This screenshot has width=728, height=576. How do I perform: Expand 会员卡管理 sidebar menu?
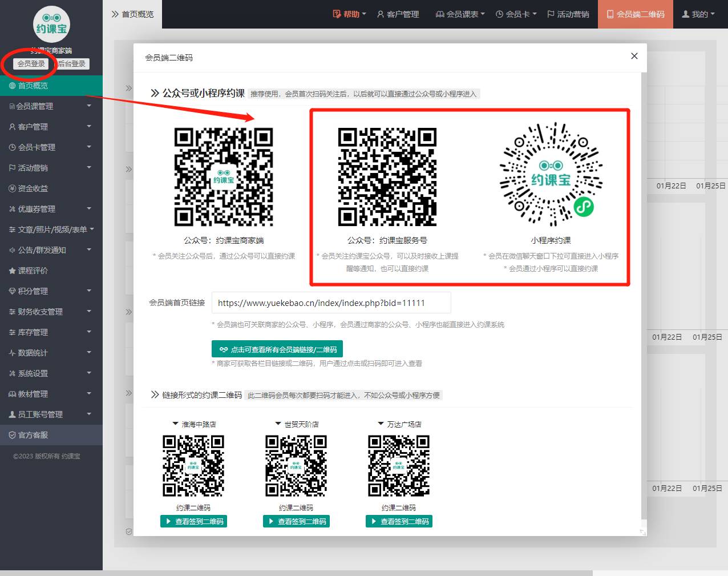tap(51, 147)
